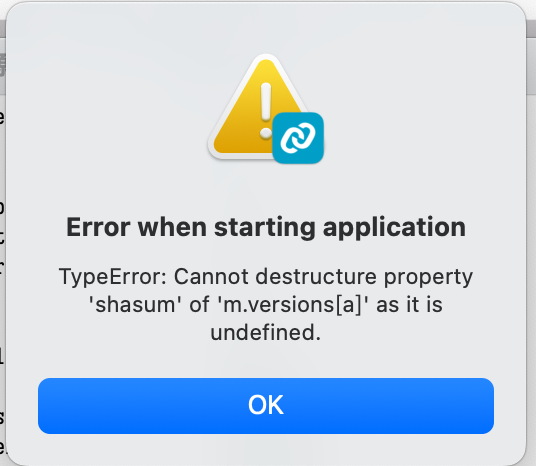
Task: Click the word 'application' in the heading
Action: (394, 228)
